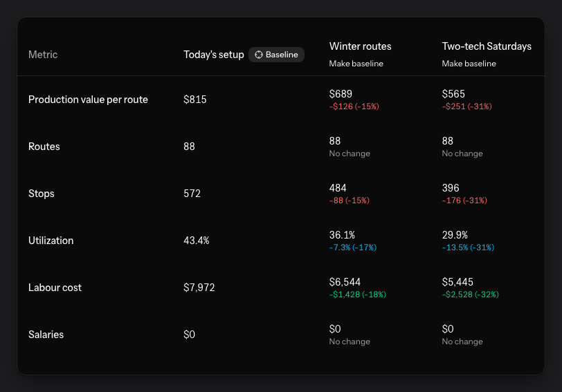Click the Baseline badge on Today's setup
This screenshot has height=392, width=562.
[276, 55]
